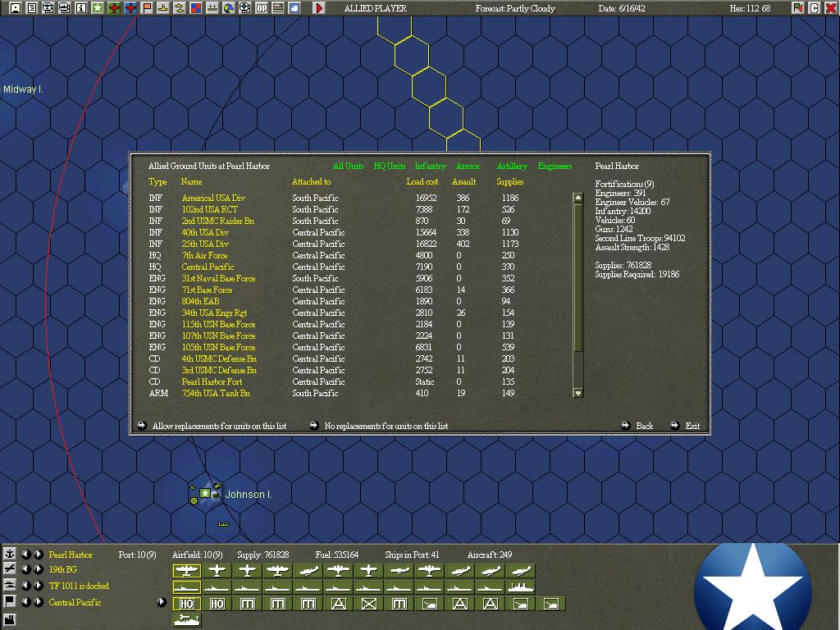Select the landing craft icon below HQ icons
The width and height of the screenshot is (840, 630).
186,620
